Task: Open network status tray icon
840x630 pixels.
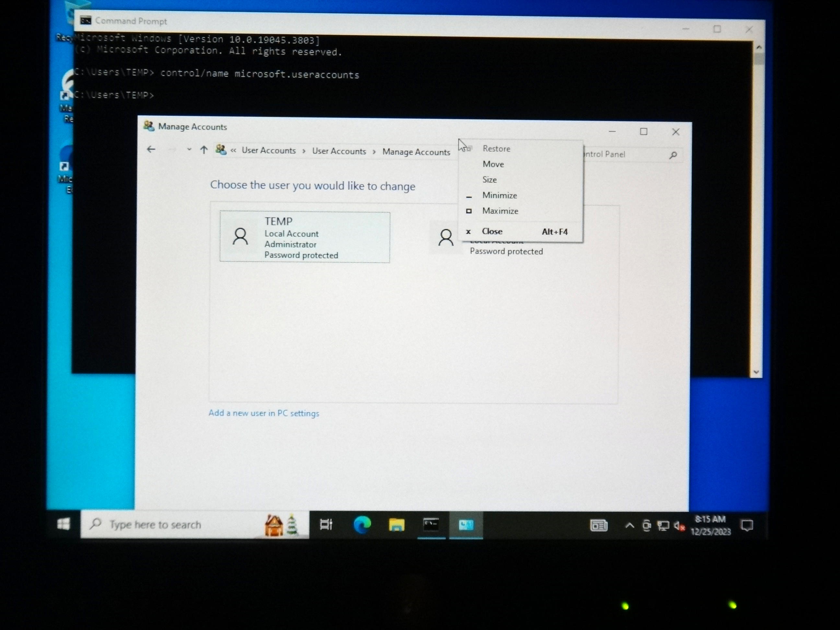Action: point(663,526)
